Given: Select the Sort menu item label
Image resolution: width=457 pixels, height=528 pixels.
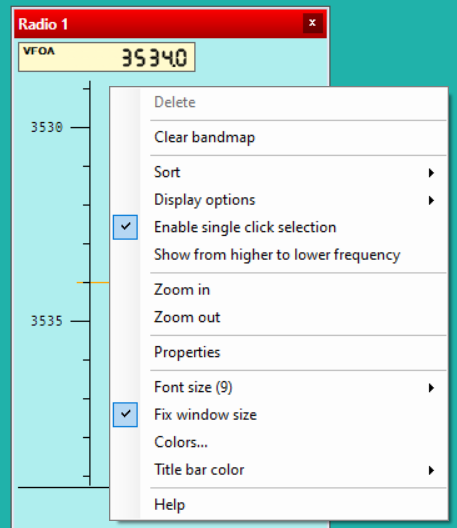Looking at the screenshot, I should tap(167, 172).
